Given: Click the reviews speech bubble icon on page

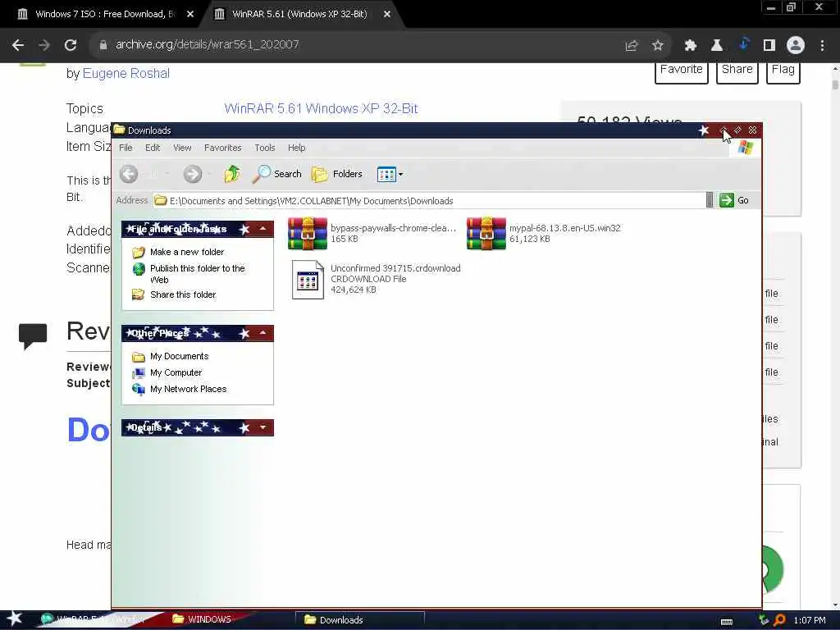Looking at the screenshot, I should [33, 336].
